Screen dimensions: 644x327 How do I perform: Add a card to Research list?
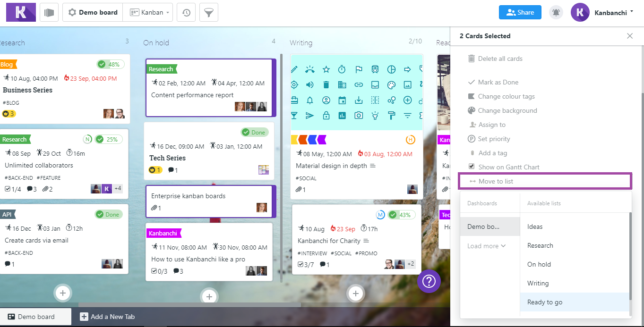point(63,293)
